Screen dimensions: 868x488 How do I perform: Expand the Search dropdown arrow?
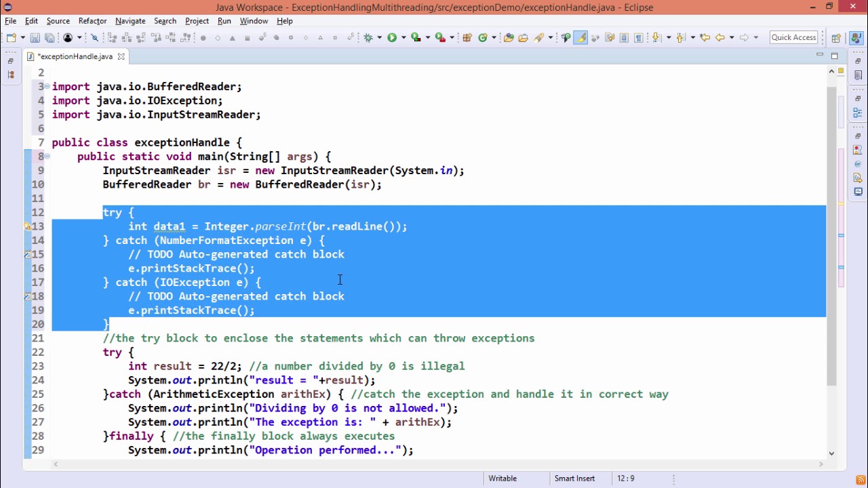point(550,38)
